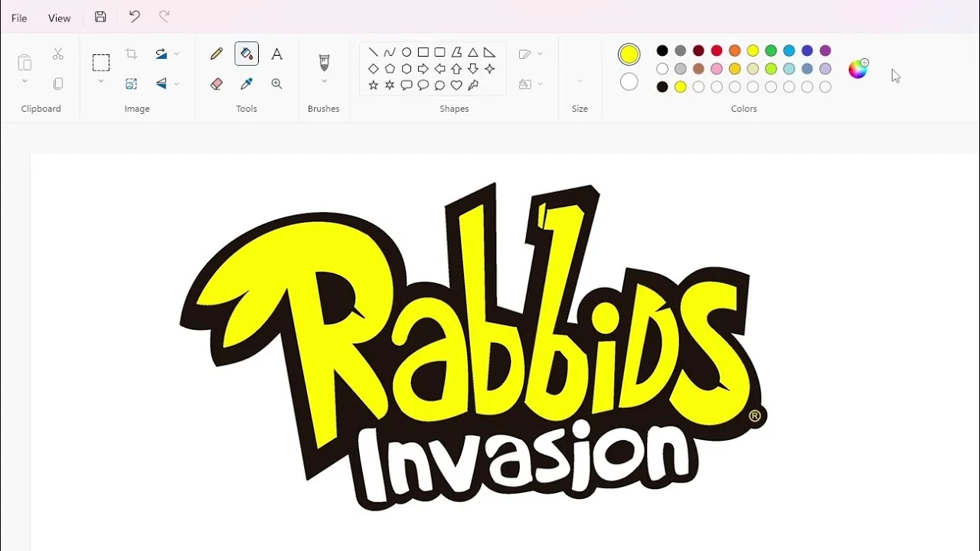Pick the Rounded rectangle shape

tap(440, 52)
